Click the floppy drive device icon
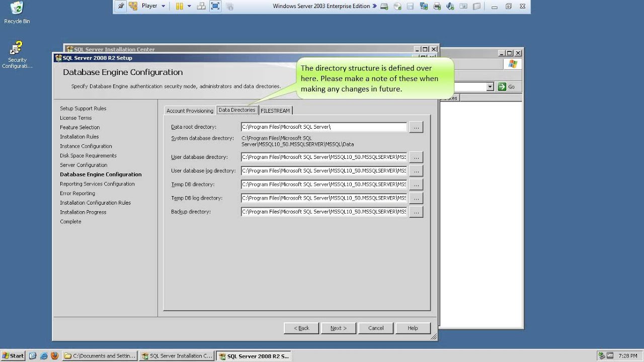Viewport: 644px width, 362px height. 411,7
